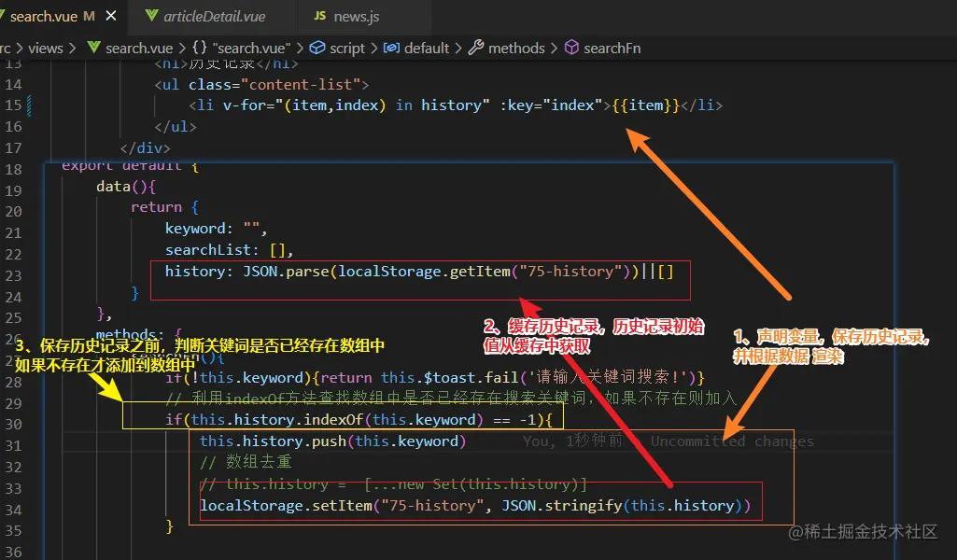Screen dimensions: 957x560
Task: Click '{{item}}' interpolation on line 15
Action: click(x=646, y=105)
